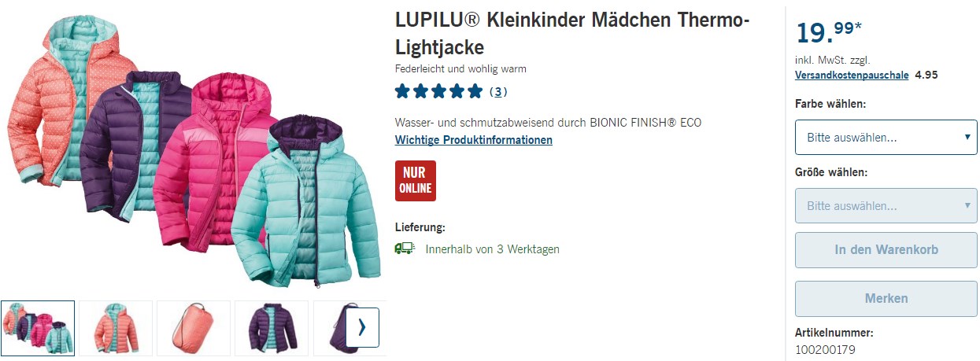Click the In den Warenkorb button
Viewport: 980px width, 361px height.
(x=886, y=250)
